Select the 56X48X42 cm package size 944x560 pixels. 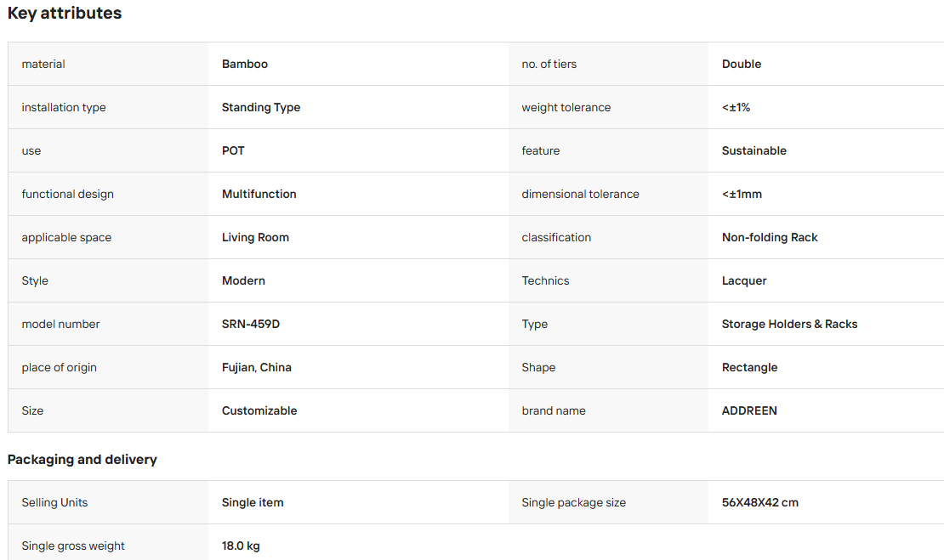coord(759,502)
